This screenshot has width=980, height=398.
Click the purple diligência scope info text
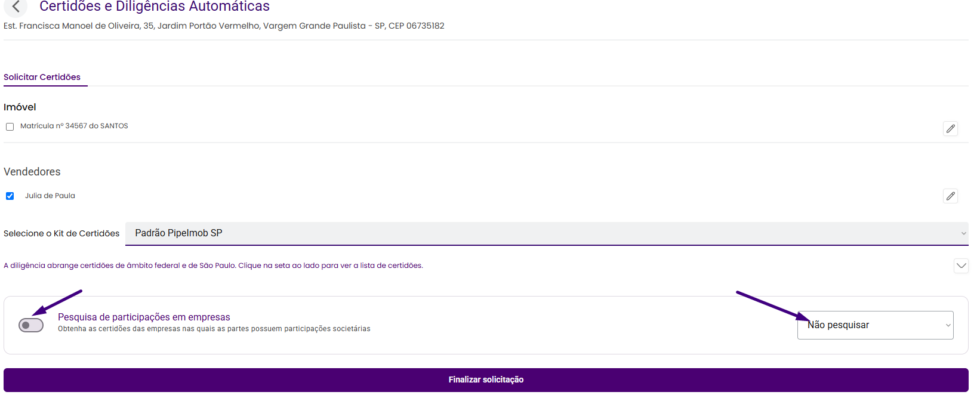tap(213, 266)
